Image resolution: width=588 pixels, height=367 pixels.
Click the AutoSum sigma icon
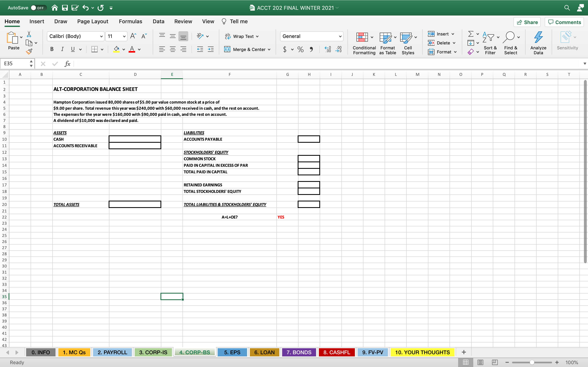pyautogui.click(x=471, y=34)
